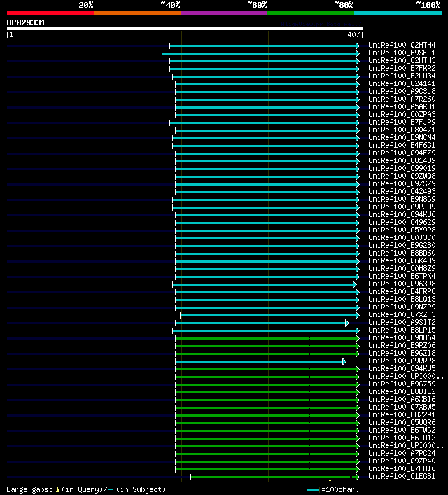Select hit UniRef100_B8BIE2
Screen dimensions: 448x495
pyautogui.click(x=402, y=391)
